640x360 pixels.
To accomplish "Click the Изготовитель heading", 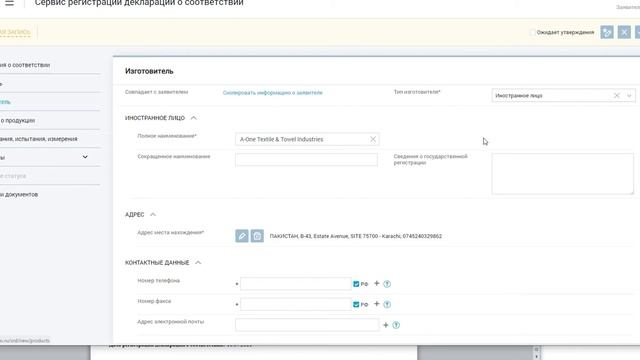I will (149, 71).
